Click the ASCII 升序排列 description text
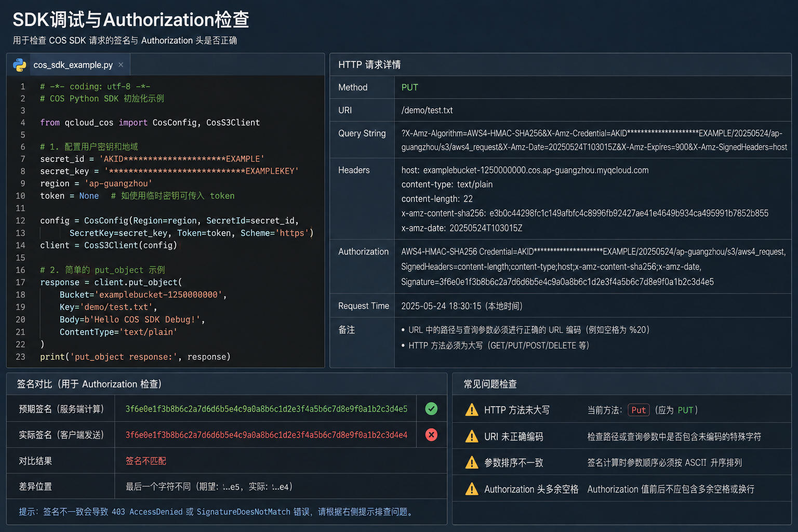Screen dimensions: 798x532 (x=664, y=462)
